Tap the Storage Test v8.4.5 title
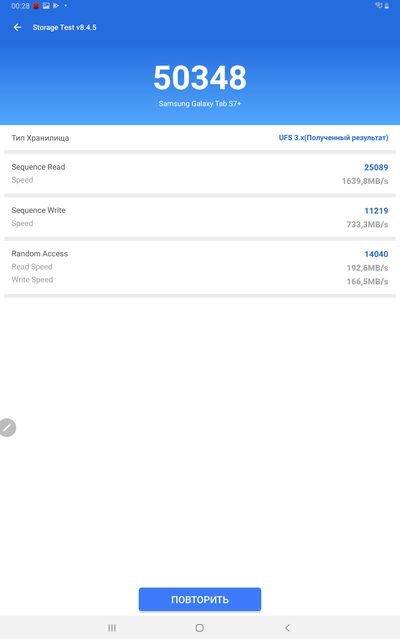Screen dimensions: 400x639 64,27
